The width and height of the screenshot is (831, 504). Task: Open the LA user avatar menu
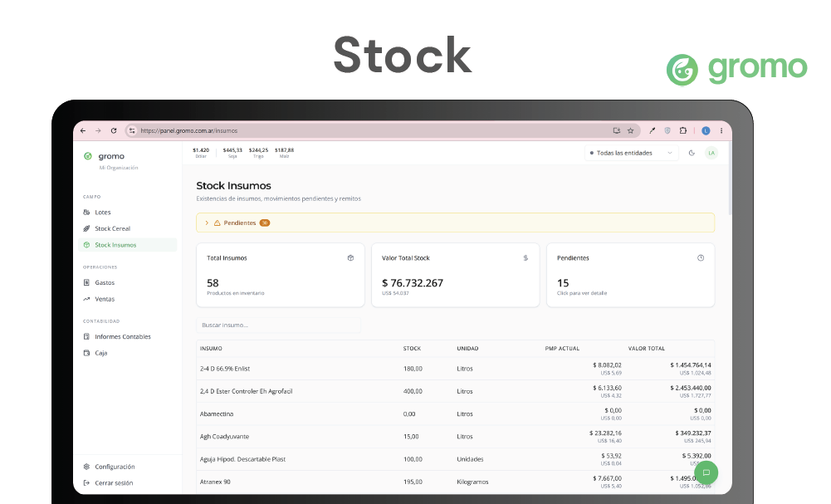pyautogui.click(x=711, y=153)
